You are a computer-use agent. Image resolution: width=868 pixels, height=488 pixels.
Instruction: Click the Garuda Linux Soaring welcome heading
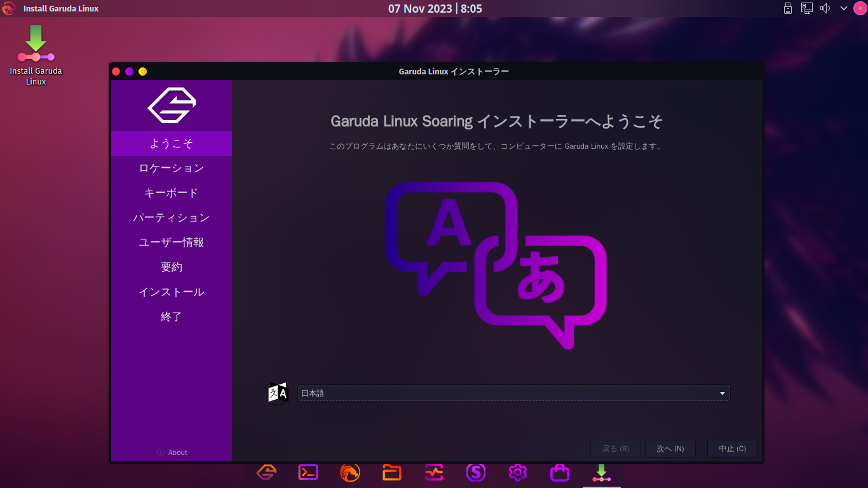497,121
